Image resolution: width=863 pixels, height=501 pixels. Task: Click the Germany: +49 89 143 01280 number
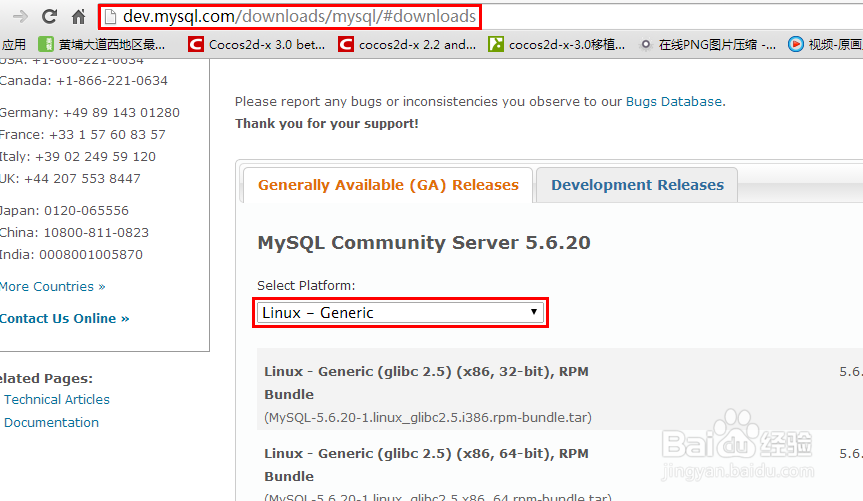pos(90,112)
